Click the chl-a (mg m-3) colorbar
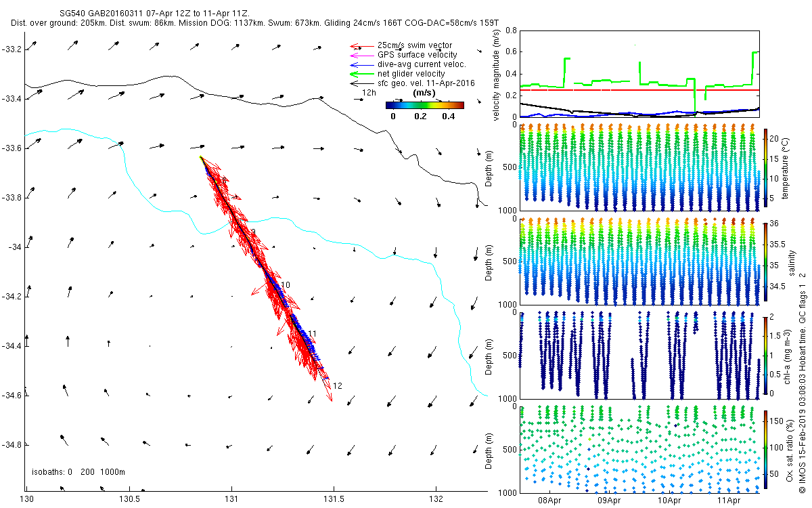Viewport: 812px width, 508px height. [x=765, y=356]
